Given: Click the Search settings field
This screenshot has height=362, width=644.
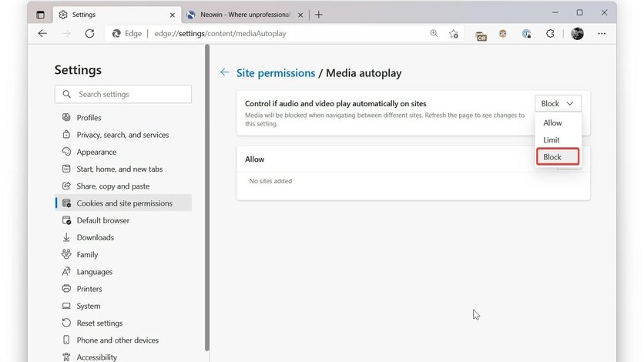Looking at the screenshot, I should (123, 94).
